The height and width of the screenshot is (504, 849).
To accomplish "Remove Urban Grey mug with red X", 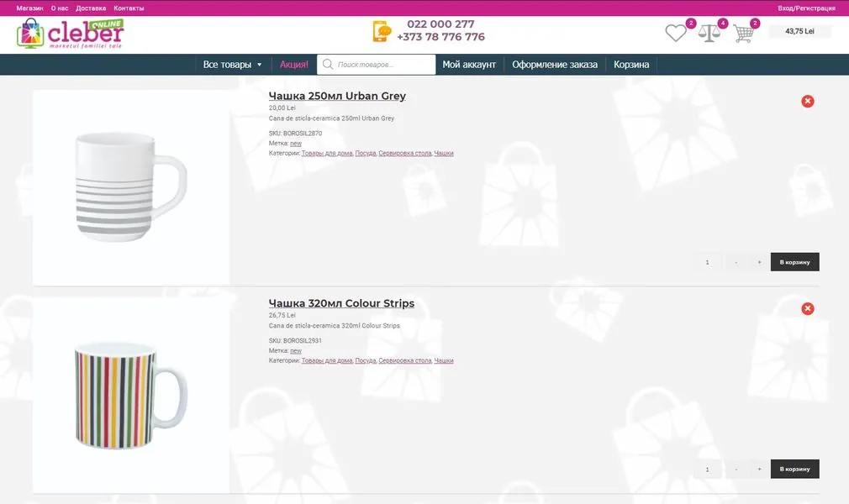I will (807, 102).
